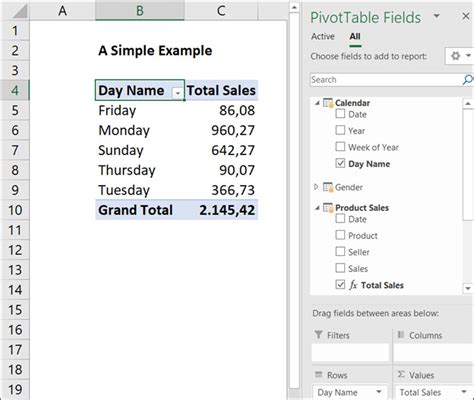Select all cells using the corner triangle
Image resolution: width=474 pixels, height=400 pixels.
20,11
